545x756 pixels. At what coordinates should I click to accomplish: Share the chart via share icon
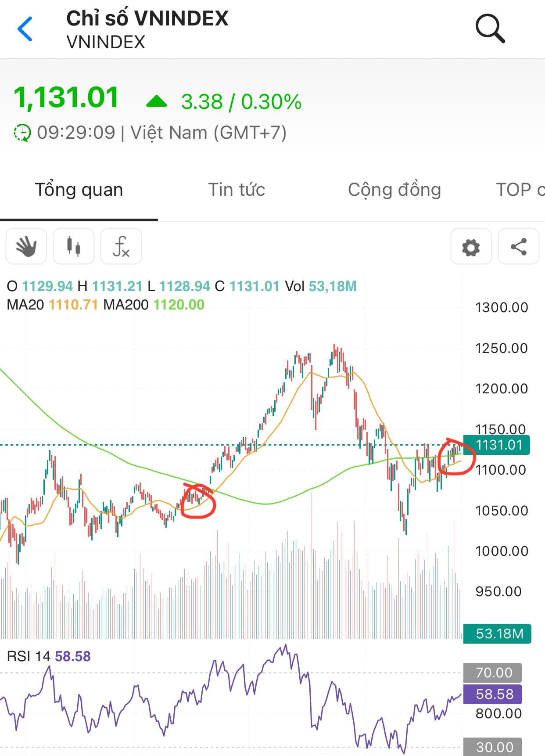[x=518, y=247]
